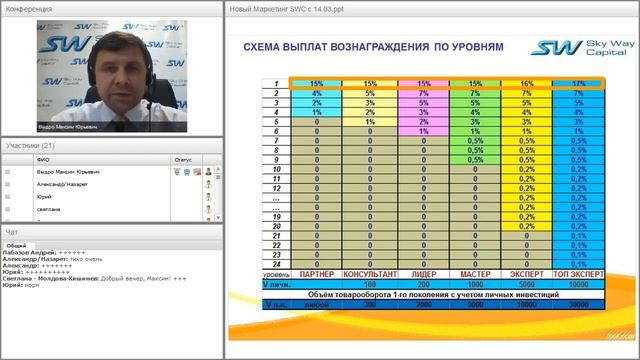Click the ТОП ЭКСПЕРТ column label
Image resolution: width=640 pixels, height=360 pixels.
click(578, 274)
